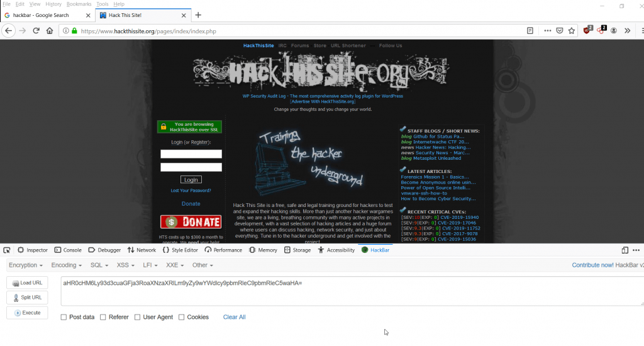Open the Tools menu
The image size is (644, 346).
103,4
